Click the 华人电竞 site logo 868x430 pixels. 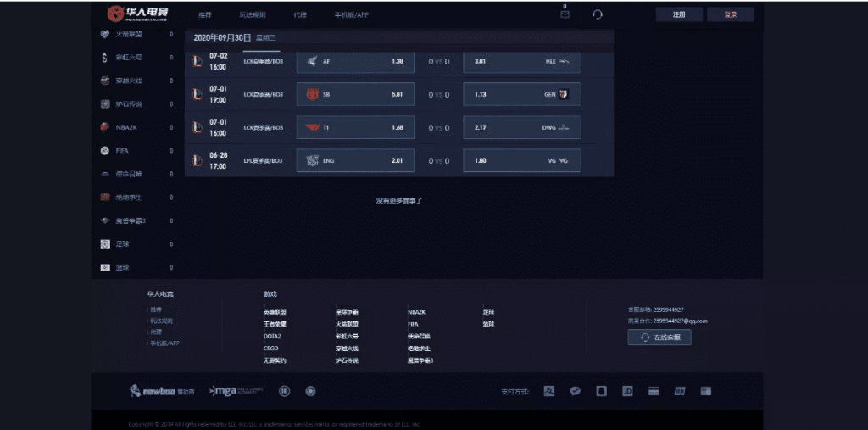coord(137,14)
